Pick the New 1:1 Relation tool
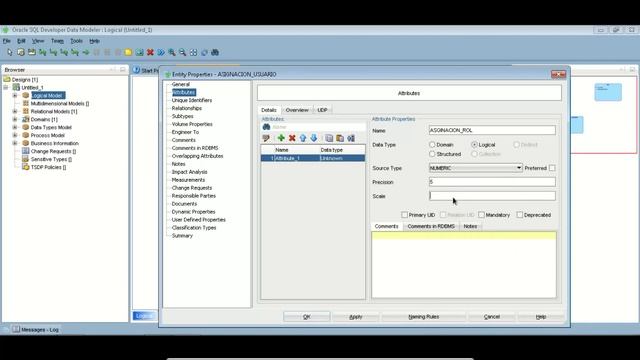This screenshot has height=360, width=640. [x=64, y=52]
